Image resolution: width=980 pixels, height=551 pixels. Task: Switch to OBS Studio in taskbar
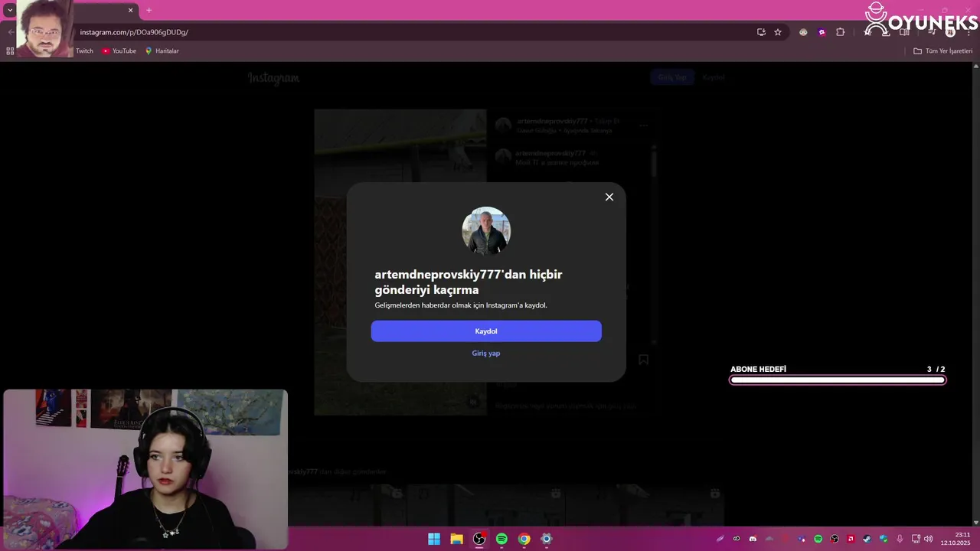(479, 539)
